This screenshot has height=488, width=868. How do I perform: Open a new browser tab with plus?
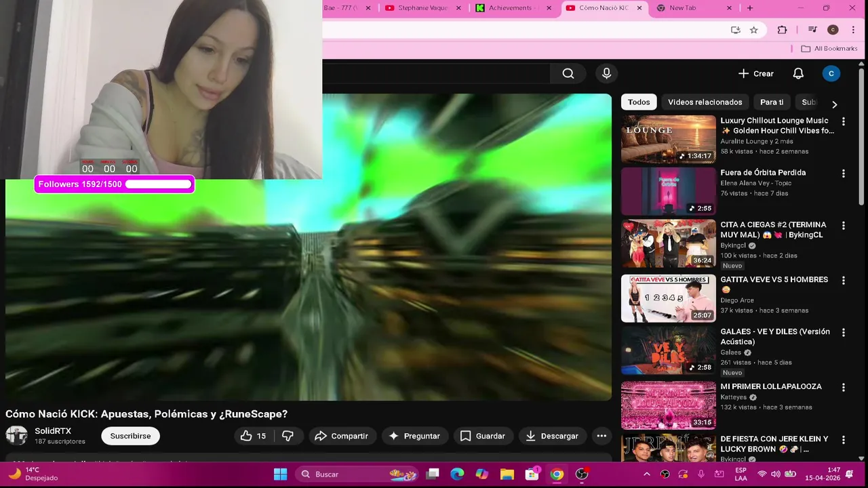750,8
